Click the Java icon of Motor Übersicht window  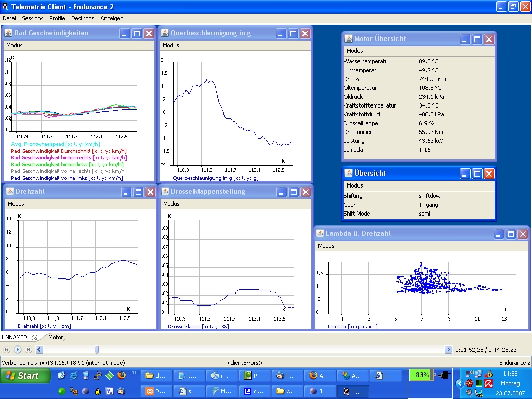click(x=348, y=39)
